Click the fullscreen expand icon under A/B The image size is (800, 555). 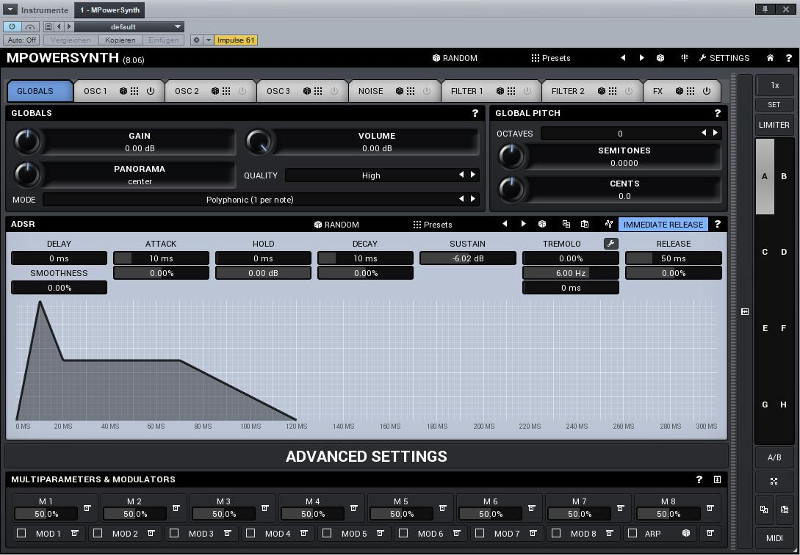[774, 481]
